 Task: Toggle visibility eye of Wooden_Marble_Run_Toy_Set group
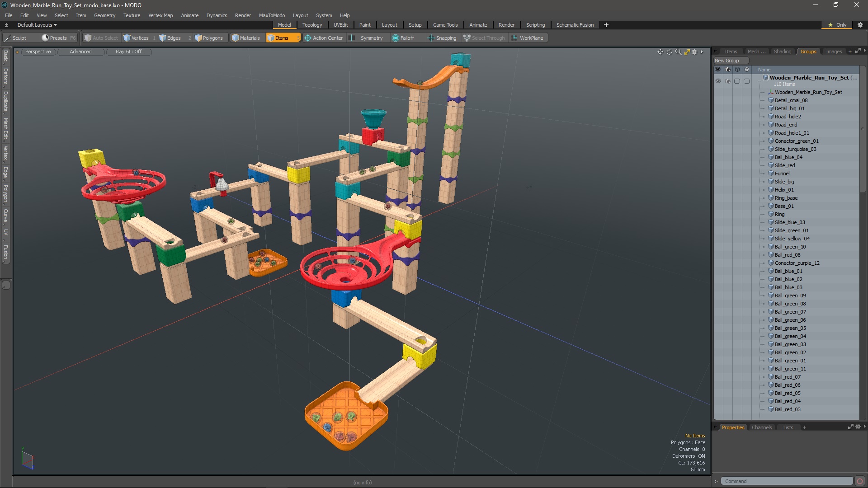718,81
